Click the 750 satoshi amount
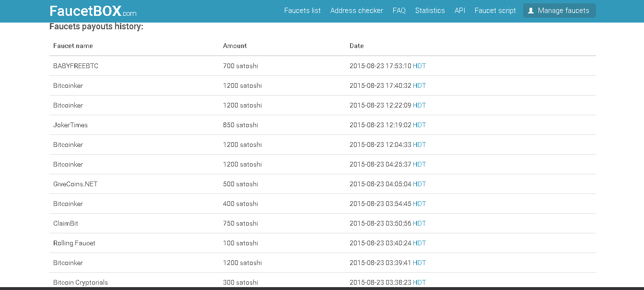Viewport: 644px width, 290px height. (x=240, y=223)
